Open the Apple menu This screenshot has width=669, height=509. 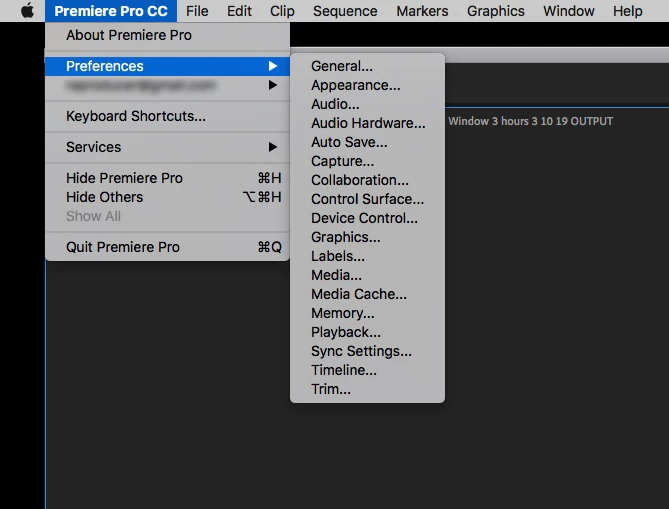click(x=27, y=11)
